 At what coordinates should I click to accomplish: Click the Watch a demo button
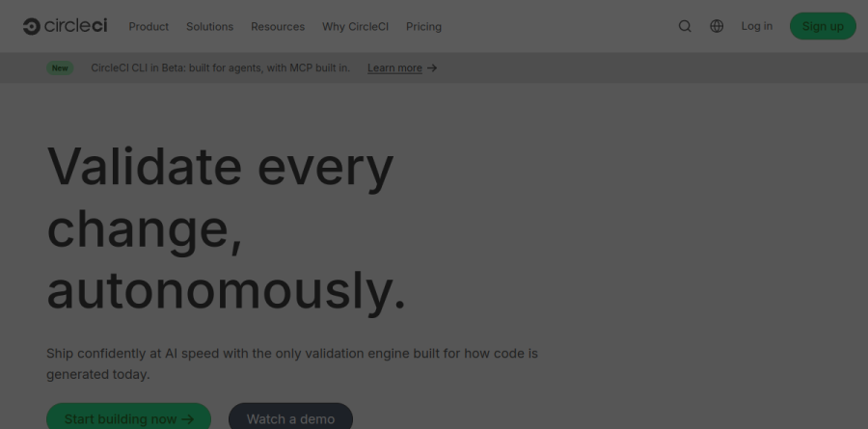tap(290, 418)
